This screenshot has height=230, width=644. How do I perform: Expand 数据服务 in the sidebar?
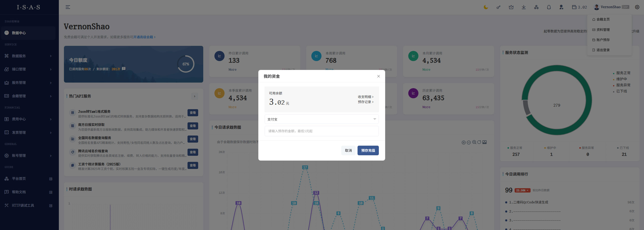[28, 56]
